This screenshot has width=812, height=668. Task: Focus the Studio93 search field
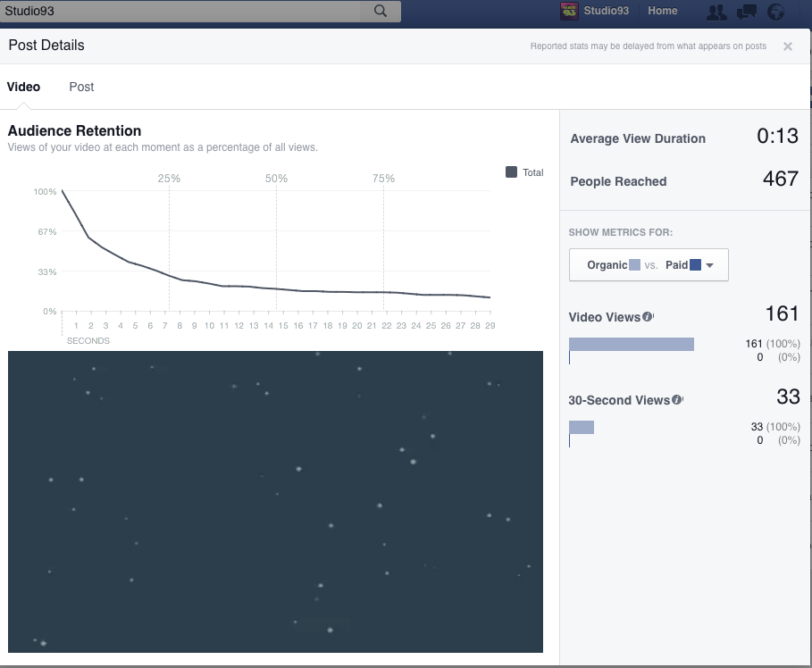tap(181, 11)
